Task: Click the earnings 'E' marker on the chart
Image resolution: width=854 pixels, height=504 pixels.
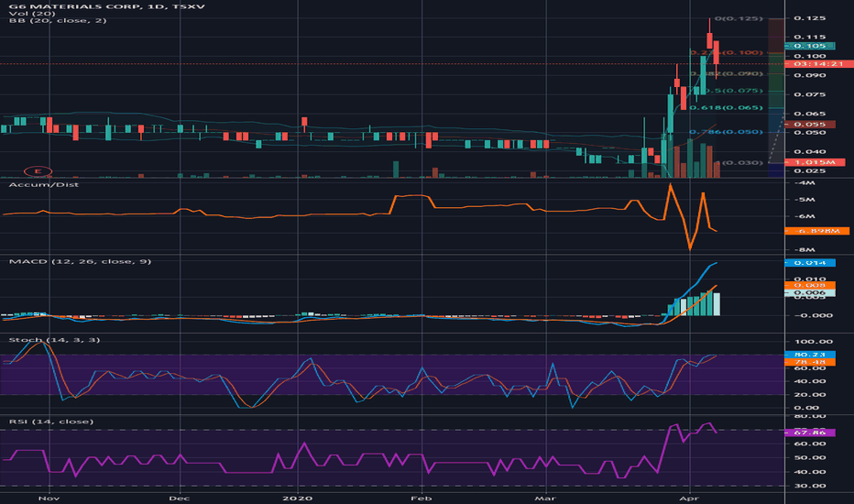Action: pyautogui.click(x=38, y=171)
